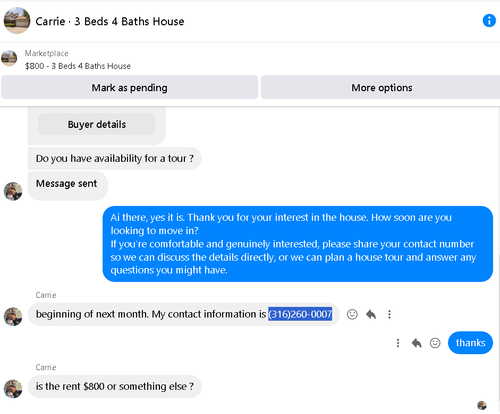Select the thanks message bubble

coord(470,343)
